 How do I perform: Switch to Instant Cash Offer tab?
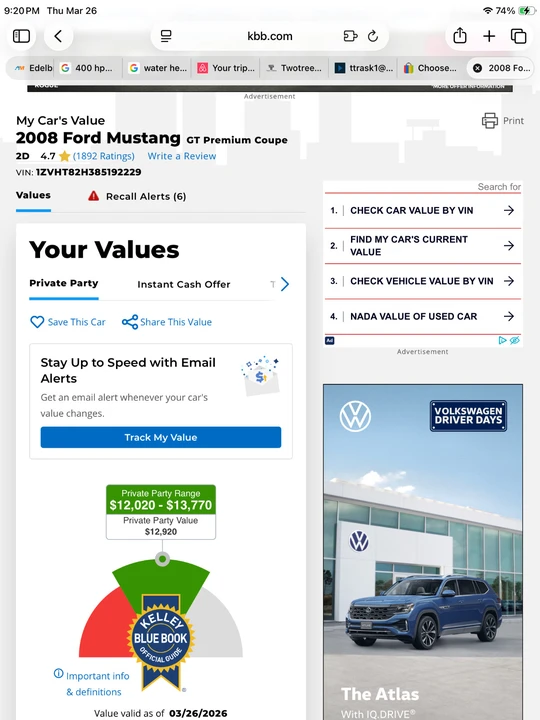click(x=184, y=284)
